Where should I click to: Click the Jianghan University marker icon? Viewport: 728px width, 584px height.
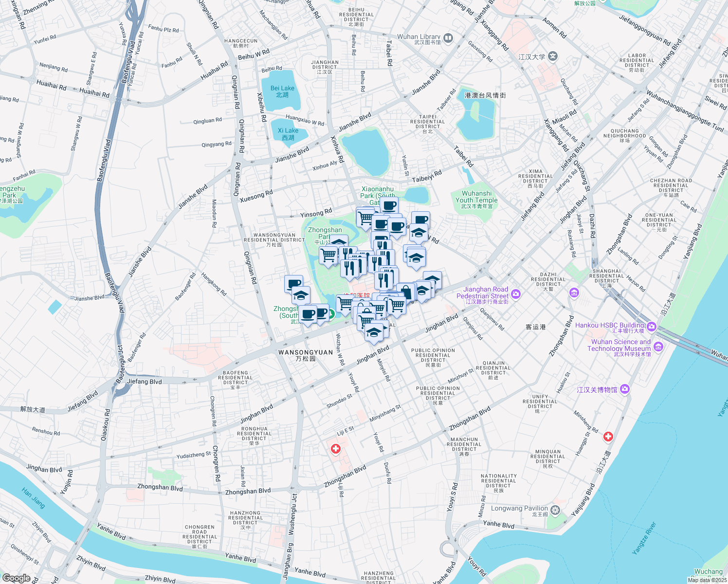[552, 55]
